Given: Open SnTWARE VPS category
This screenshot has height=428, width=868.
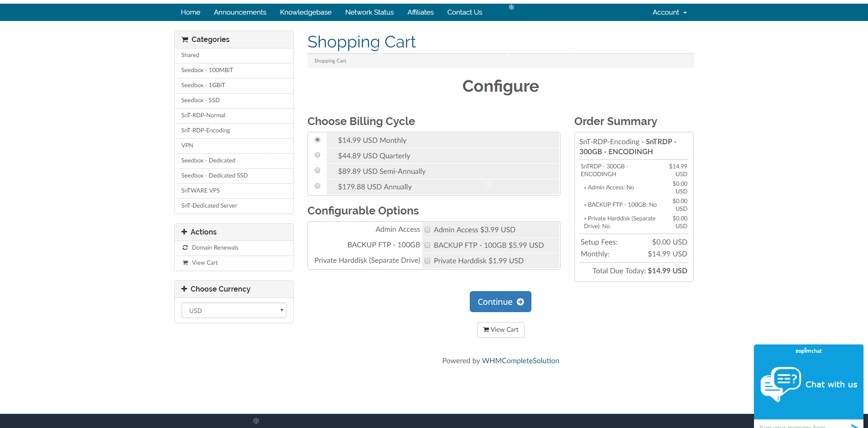Looking at the screenshot, I should coord(234,191).
